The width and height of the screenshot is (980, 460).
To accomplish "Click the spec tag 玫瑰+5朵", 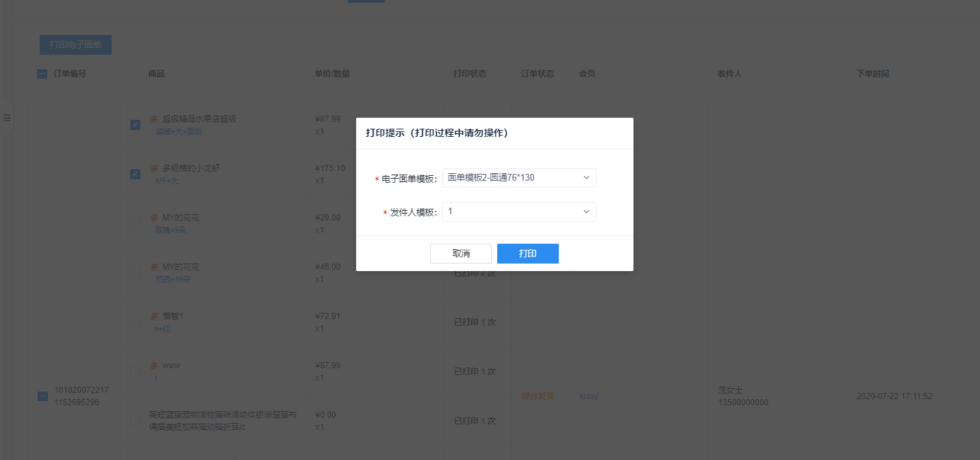I will pyautogui.click(x=171, y=230).
